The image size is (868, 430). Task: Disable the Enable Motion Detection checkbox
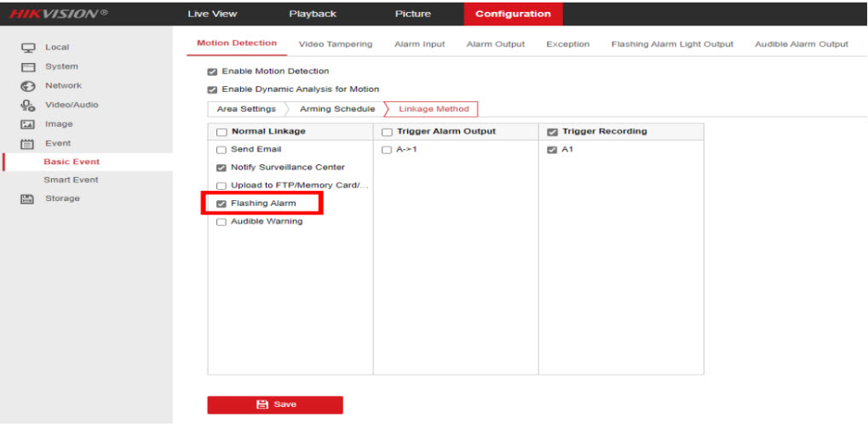pyautogui.click(x=212, y=72)
